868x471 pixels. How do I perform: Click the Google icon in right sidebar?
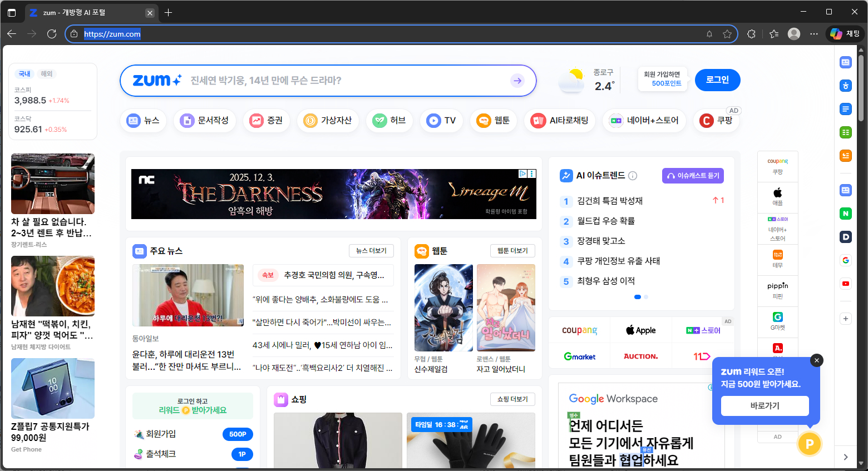tap(846, 260)
